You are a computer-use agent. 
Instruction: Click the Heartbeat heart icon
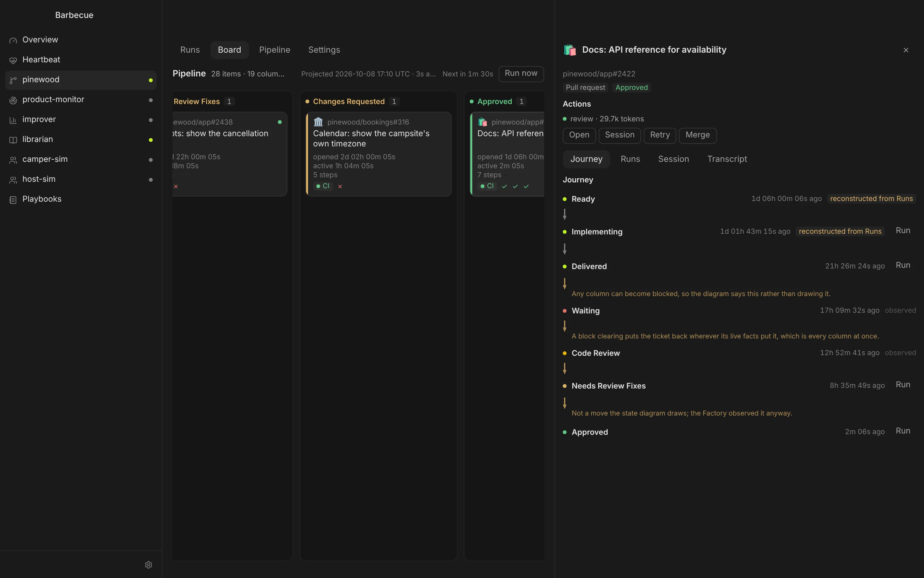[x=13, y=60]
